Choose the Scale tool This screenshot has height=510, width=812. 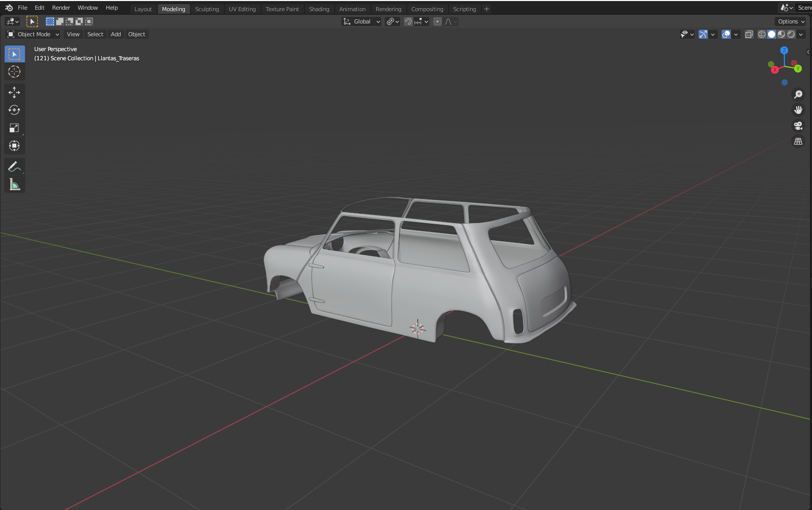14,128
